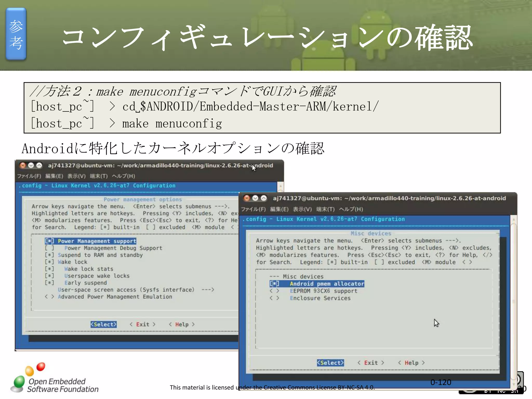The width and height of the screenshot is (532, 399).
Task: Open 端末(T) menu in back terminal
Action: [x=99, y=176]
